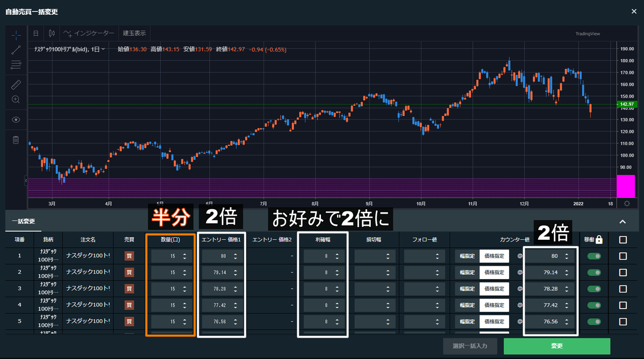The height and width of the screenshot is (359, 644).
Task: Click the green 変更 button
Action: (x=557, y=346)
